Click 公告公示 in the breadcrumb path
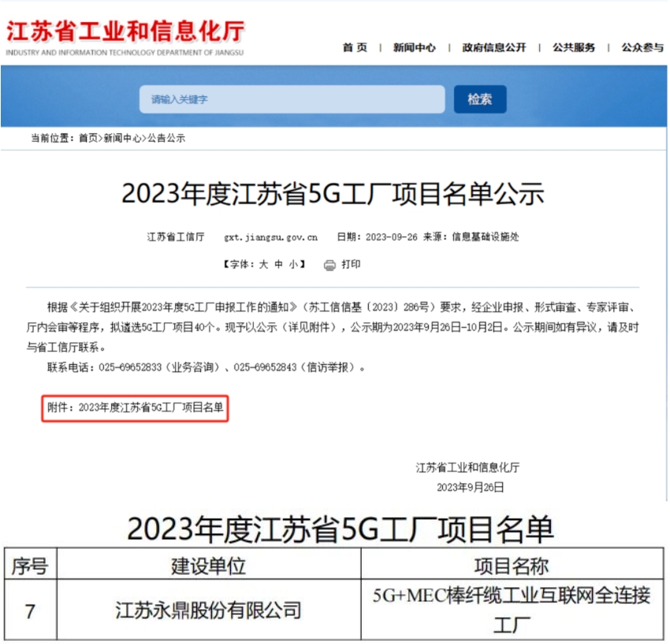The height and width of the screenshot is (644, 670). (x=166, y=138)
